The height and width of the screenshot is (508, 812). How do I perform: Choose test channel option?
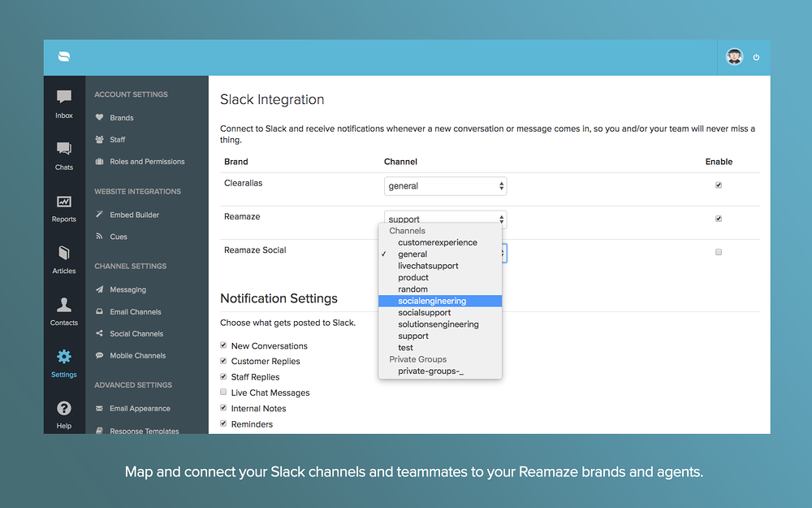(440, 347)
